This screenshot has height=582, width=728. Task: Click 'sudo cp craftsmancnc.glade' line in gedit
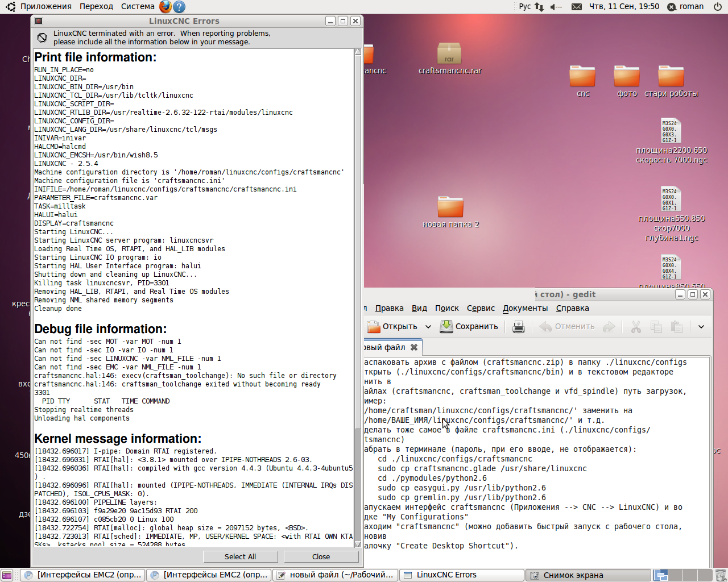pos(482,468)
